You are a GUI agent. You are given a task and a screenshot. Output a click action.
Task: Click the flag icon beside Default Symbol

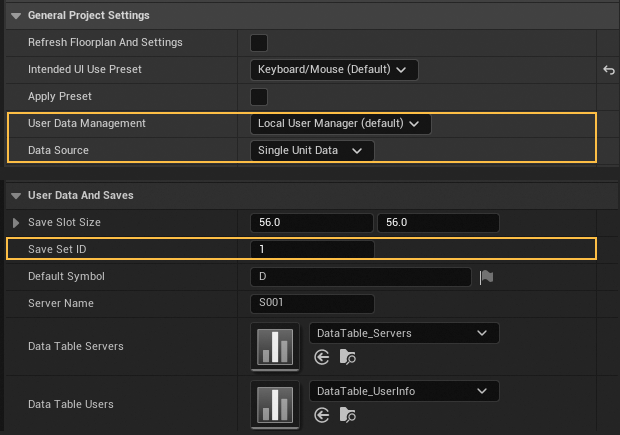click(486, 277)
